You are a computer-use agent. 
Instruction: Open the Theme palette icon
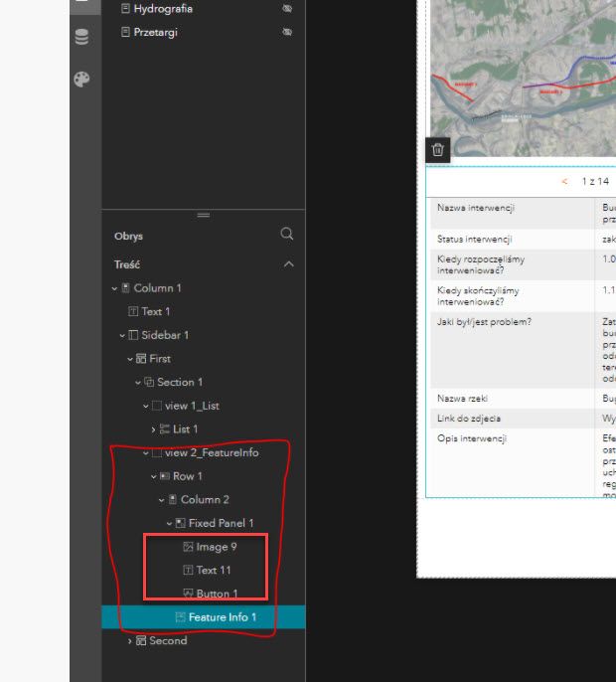click(81, 80)
